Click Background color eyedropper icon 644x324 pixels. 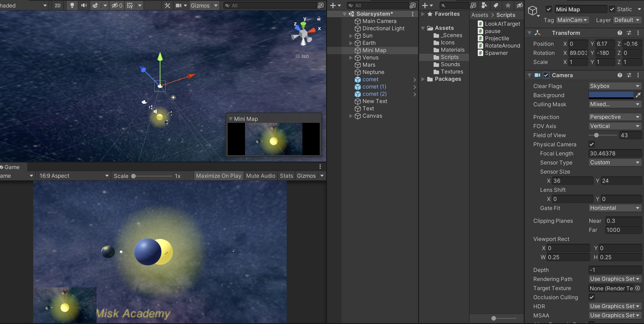638,95
